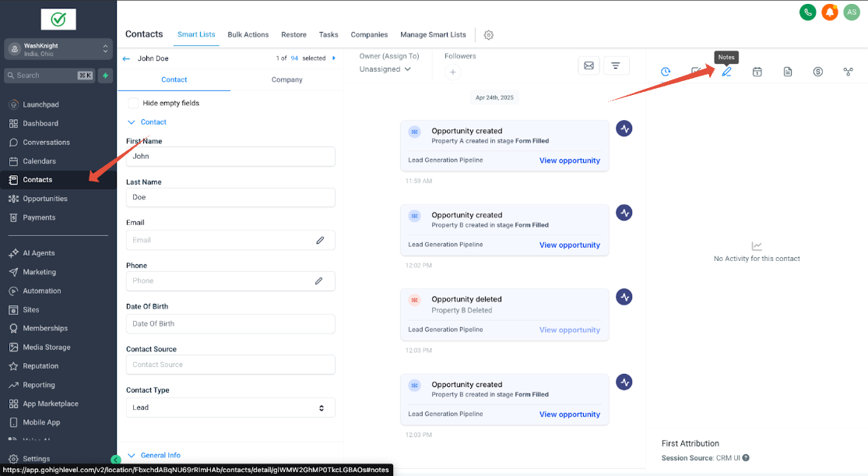This screenshot has height=476, width=868.
Task: Collapse the Contact section chevron
Action: (x=131, y=122)
